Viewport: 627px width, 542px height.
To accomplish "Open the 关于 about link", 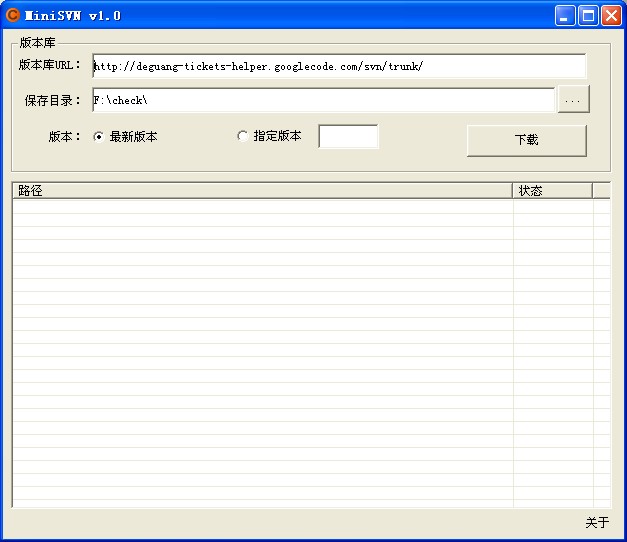I will [597, 523].
